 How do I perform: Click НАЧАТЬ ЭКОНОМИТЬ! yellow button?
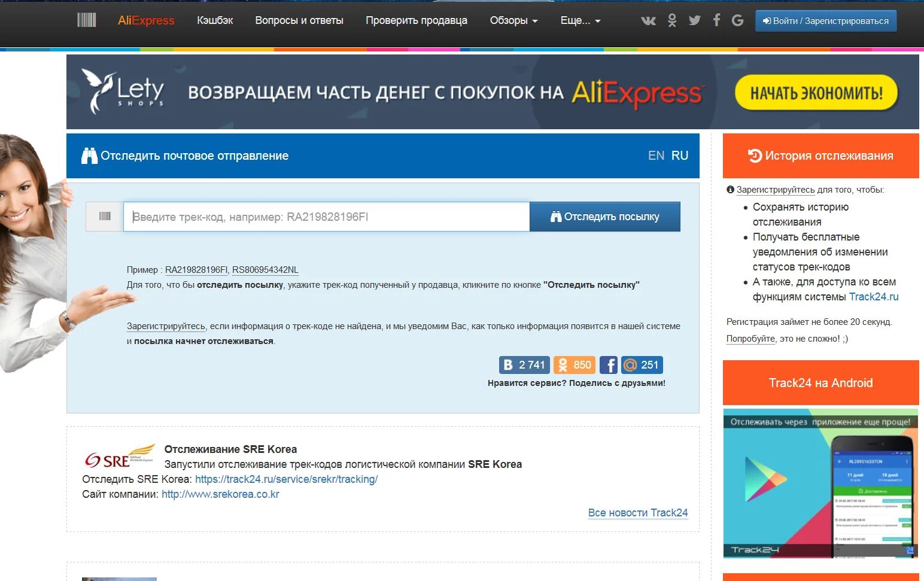coord(816,93)
